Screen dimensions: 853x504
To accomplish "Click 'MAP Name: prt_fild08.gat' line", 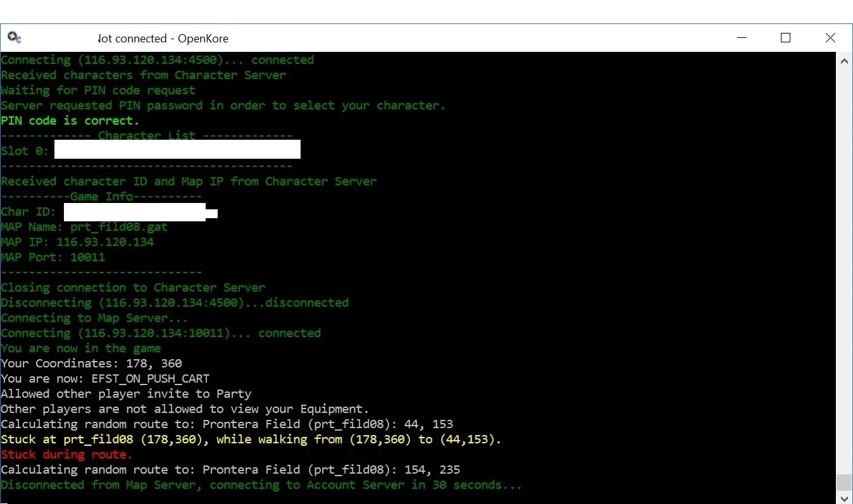I will pyautogui.click(x=84, y=227).
